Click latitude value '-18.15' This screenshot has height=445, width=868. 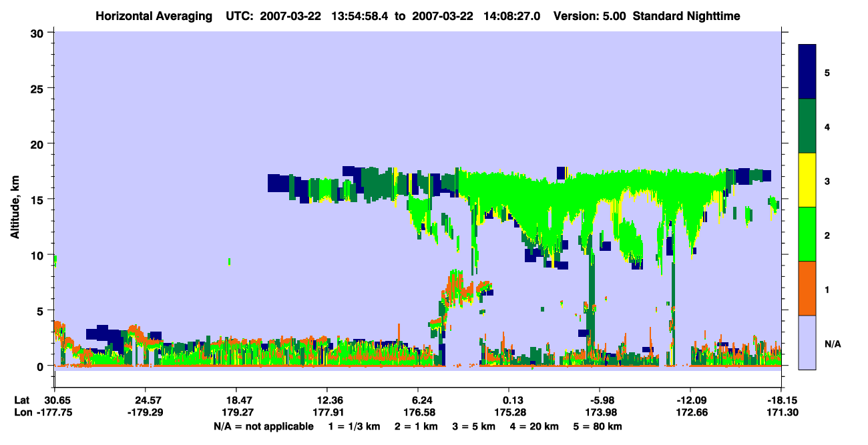tap(781, 400)
